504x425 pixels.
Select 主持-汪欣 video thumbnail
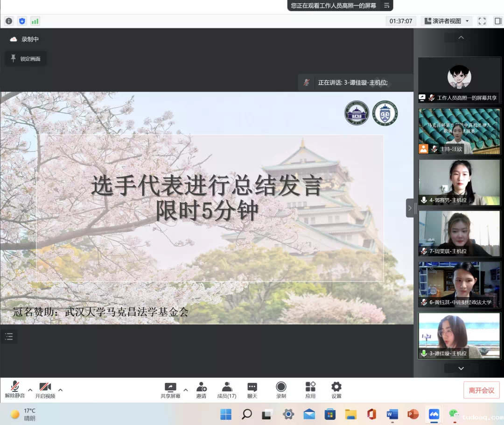coord(459,131)
